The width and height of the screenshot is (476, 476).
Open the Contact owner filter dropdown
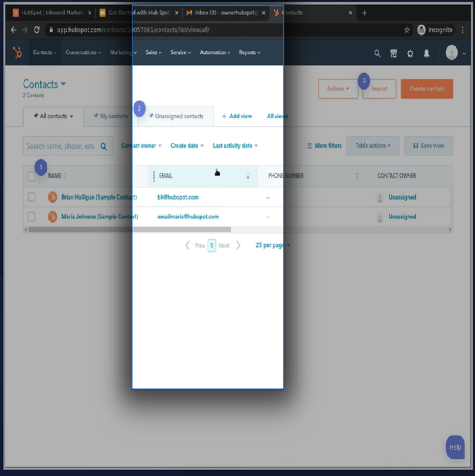[141, 146]
